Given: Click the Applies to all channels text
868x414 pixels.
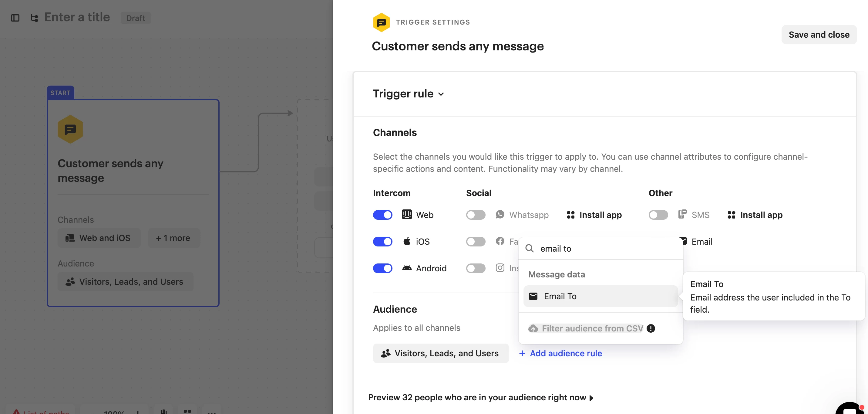Looking at the screenshot, I should point(416,328).
